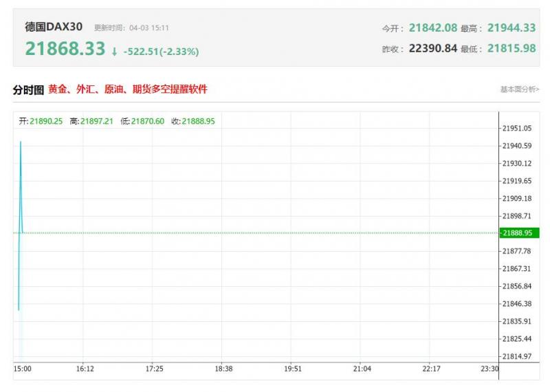This screenshot has height=392, width=550.
Task: Click the highest value 21944.33
Action: click(511, 28)
